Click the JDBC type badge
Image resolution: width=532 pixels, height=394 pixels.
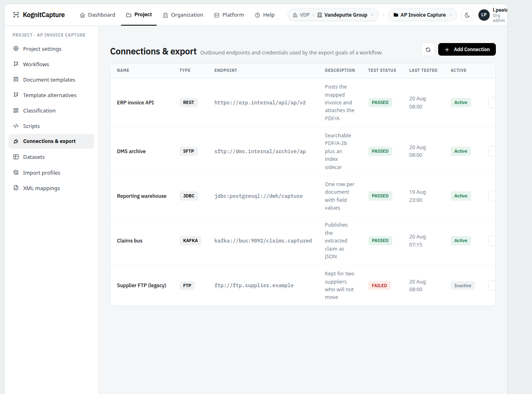189,196
